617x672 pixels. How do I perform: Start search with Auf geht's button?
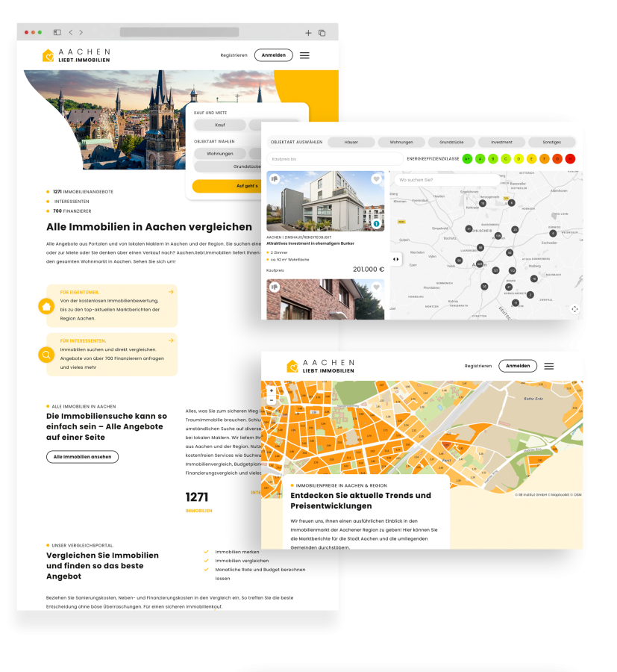coord(227,186)
